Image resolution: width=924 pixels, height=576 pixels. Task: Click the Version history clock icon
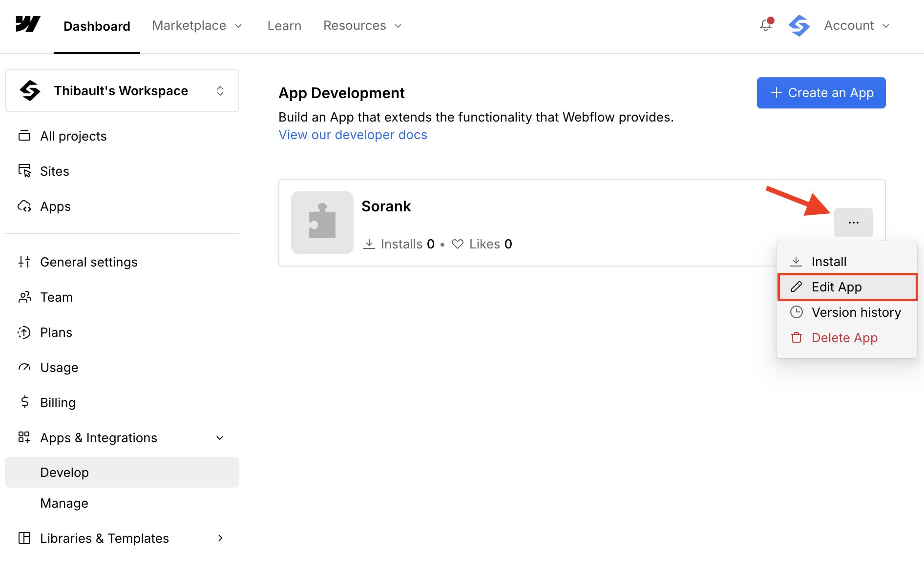tap(796, 312)
